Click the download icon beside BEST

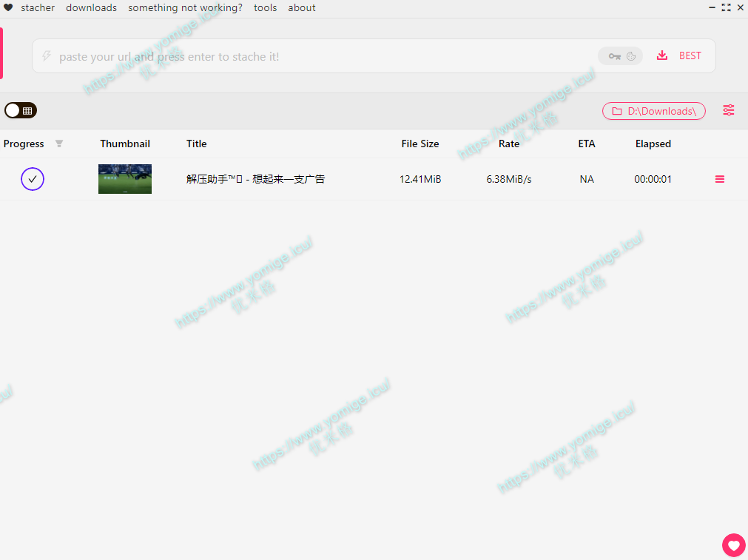point(662,55)
